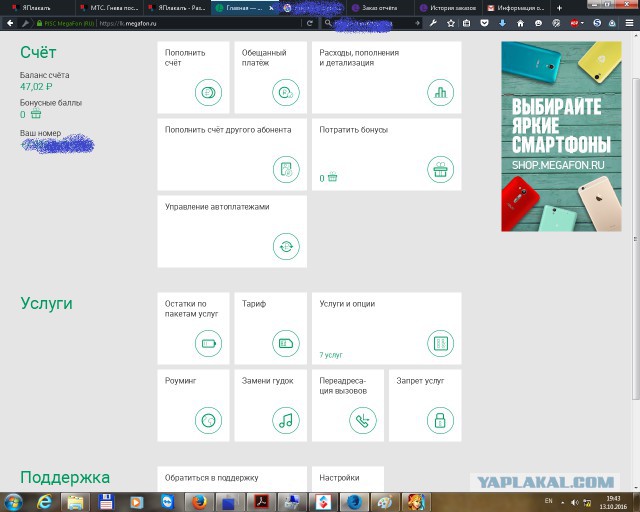
Task: Open the Тариф tile
Action: pos(270,328)
